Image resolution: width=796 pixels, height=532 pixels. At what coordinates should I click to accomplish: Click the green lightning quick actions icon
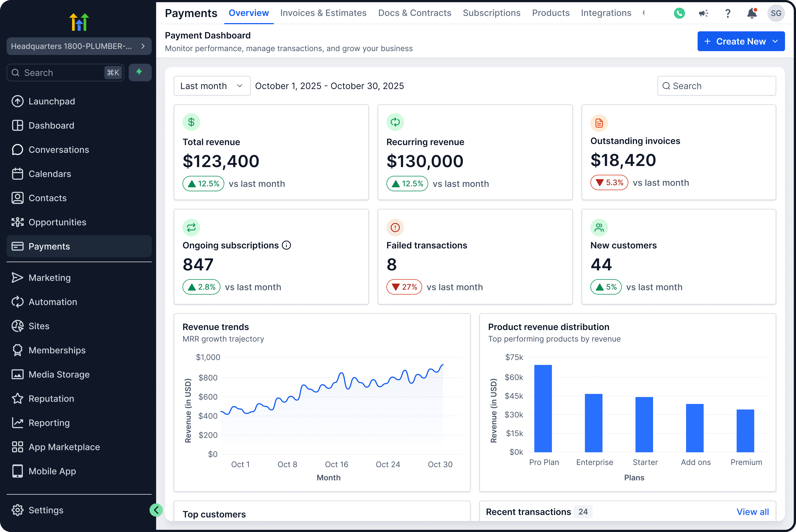(x=139, y=72)
